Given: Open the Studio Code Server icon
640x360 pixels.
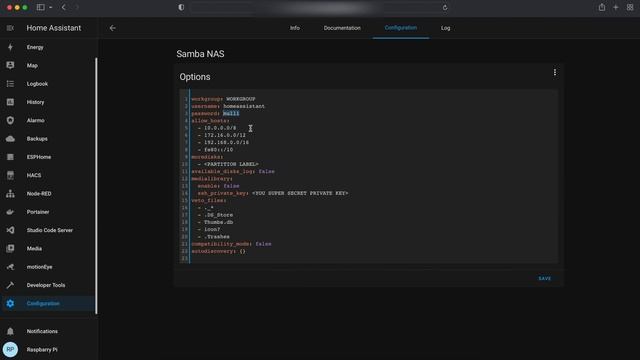Looking at the screenshot, I should pyautogui.click(x=10, y=230).
